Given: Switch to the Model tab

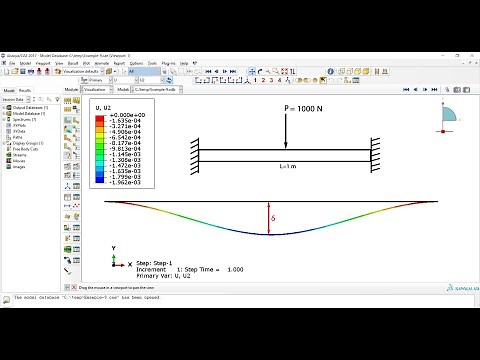Looking at the screenshot, I should tap(9, 90).
